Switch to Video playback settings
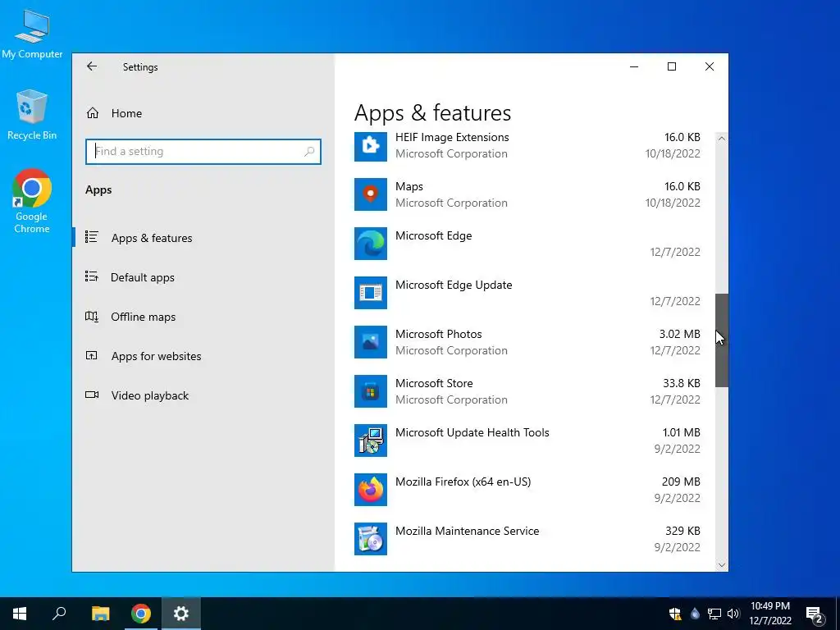 150,395
